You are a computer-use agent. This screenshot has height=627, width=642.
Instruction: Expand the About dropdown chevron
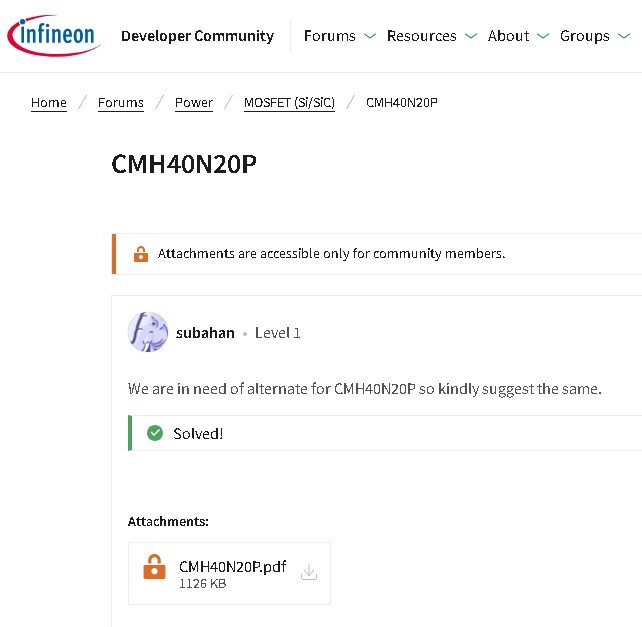coord(543,36)
